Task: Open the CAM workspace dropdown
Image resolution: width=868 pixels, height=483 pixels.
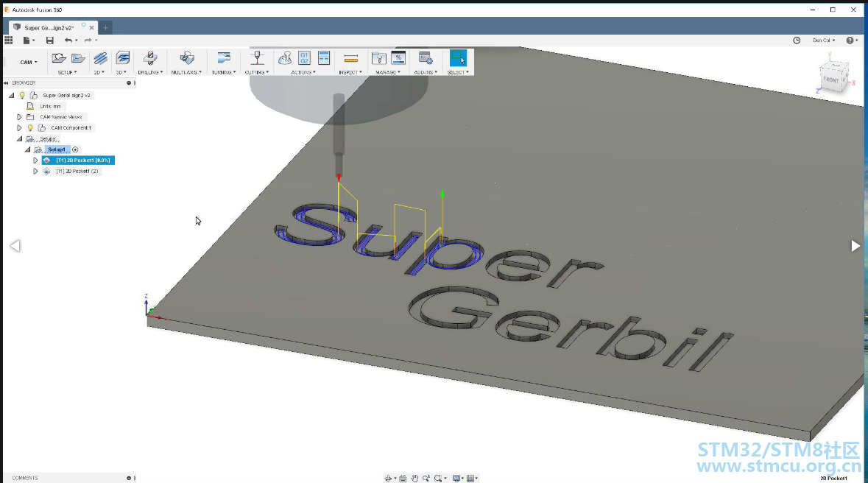Action: pyautogui.click(x=29, y=62)
